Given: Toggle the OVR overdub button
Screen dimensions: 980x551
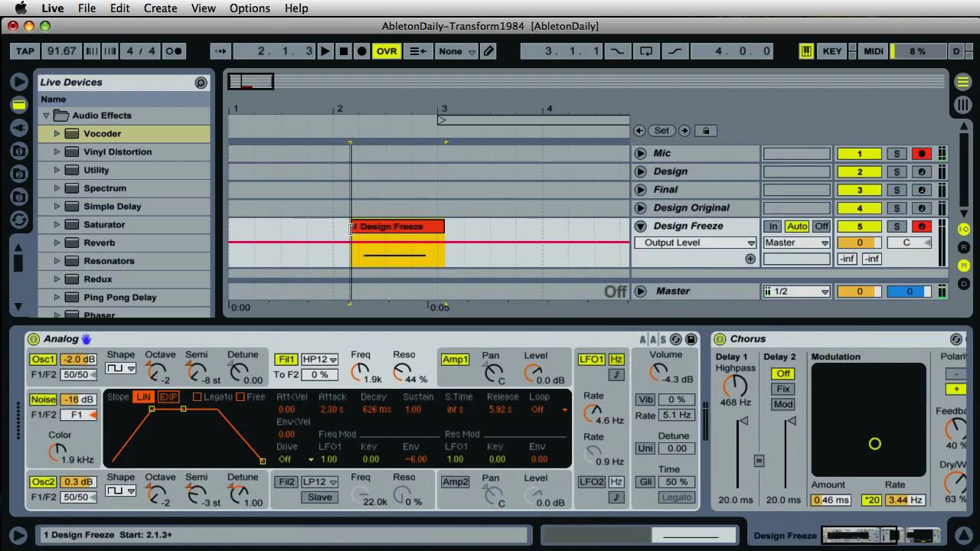Looking at the screenshot, I should (x=387, y=51).
